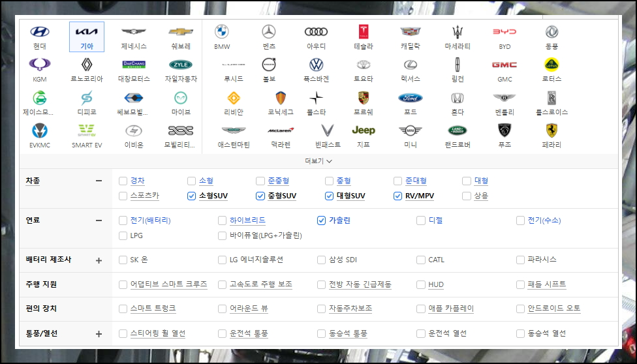The width and height of the screenshot is (637, 364).
Task: Enable the 하이브리드 fuel checkbox
Action: [x=222, y=220]
